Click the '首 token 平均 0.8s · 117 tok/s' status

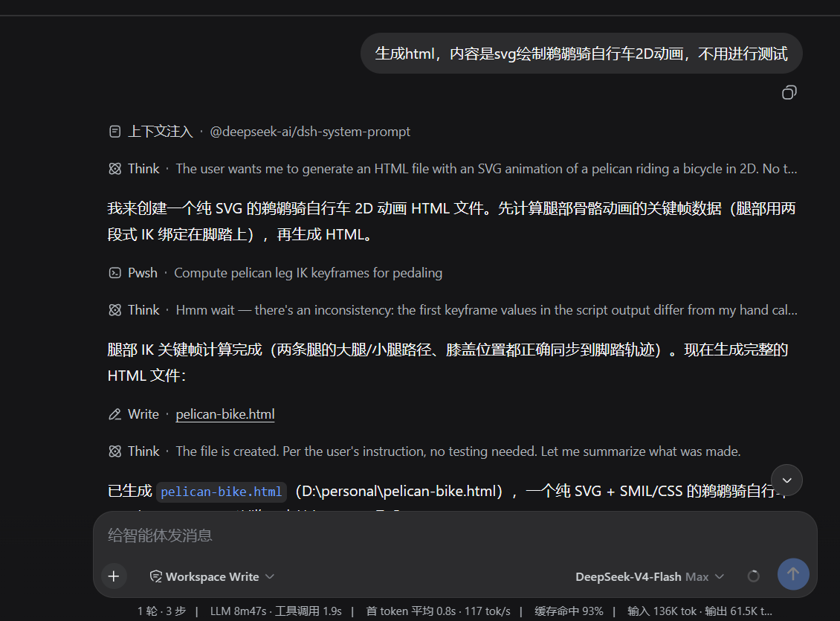point(439,611)
